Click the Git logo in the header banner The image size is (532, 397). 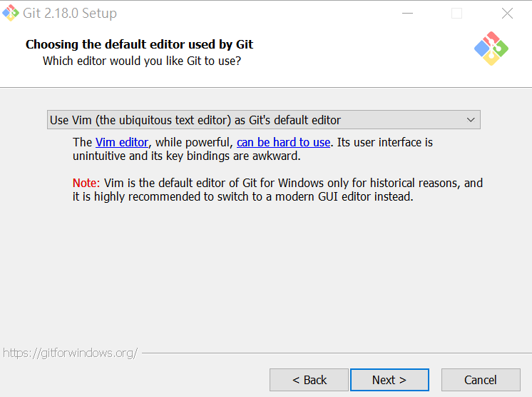[491, 48]
